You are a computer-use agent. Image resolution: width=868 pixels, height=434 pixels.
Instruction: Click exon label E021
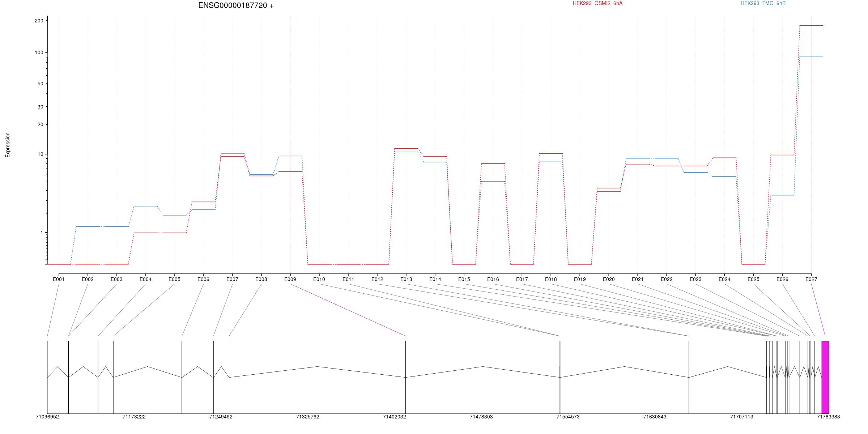click(x=638, y=279)
